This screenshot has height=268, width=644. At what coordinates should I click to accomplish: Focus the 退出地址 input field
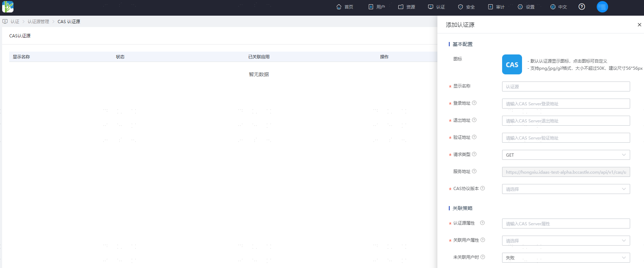click(566, 121)
